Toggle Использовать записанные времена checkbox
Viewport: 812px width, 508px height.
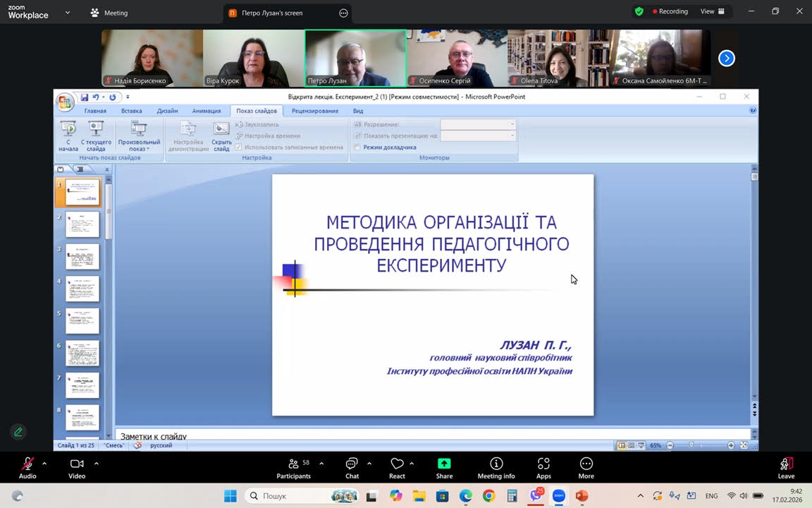[x=239, y=147]
